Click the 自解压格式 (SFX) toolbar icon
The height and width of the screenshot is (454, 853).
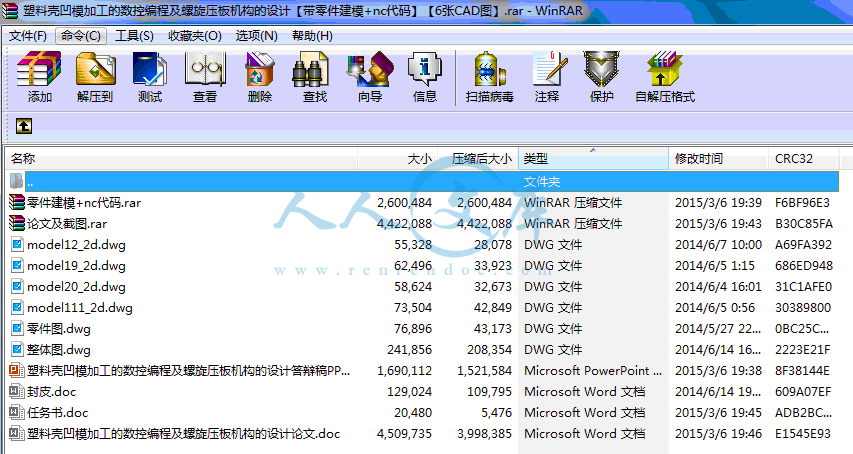tap(664, 69)
